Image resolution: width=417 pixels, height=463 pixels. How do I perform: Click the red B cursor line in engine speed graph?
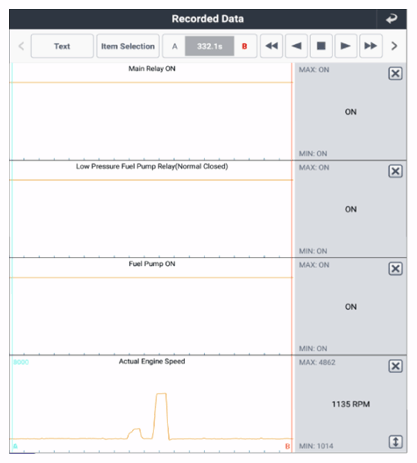pyautogui.click(x=292, y=403)
